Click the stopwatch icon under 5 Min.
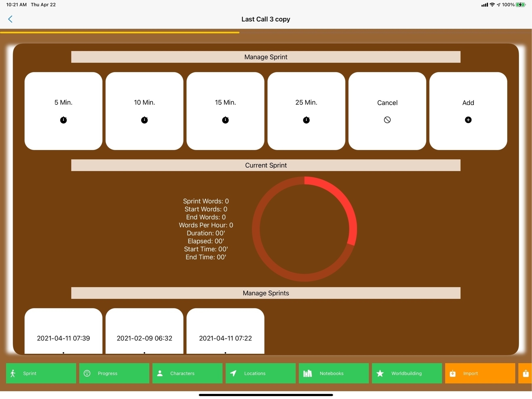Viewport: 532px width, 399px height. click(63, 120)
